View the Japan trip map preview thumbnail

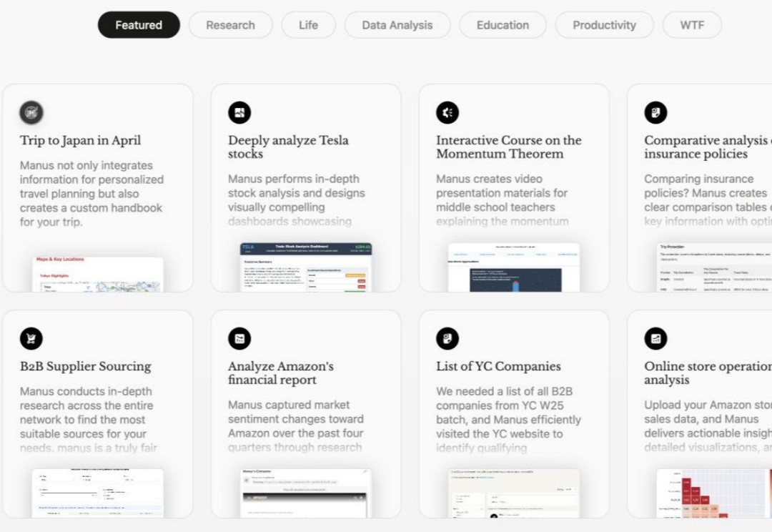click(x=97, y=274)
